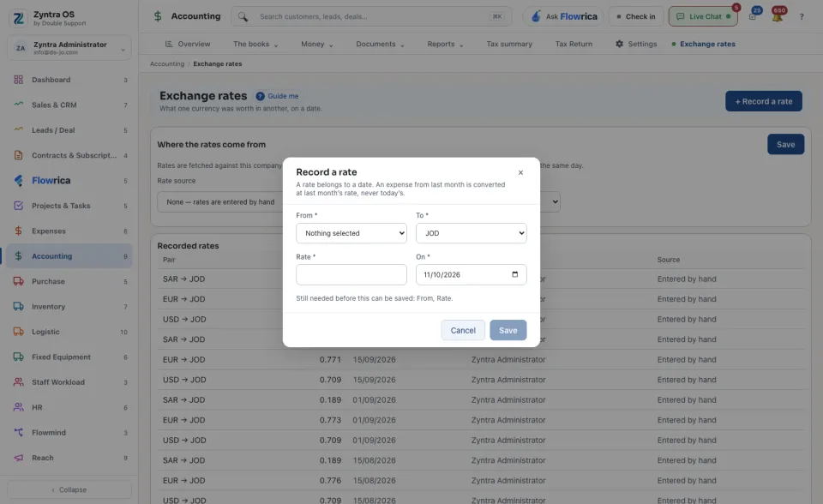Open the HR people icon
This screenshot has width=823, height=504.
click(x=18, y=407)
